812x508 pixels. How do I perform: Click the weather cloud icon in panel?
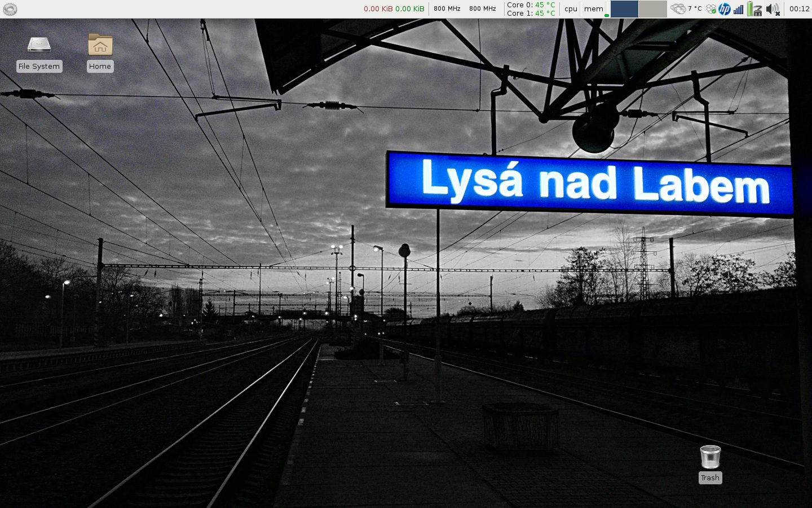[678, 9]
